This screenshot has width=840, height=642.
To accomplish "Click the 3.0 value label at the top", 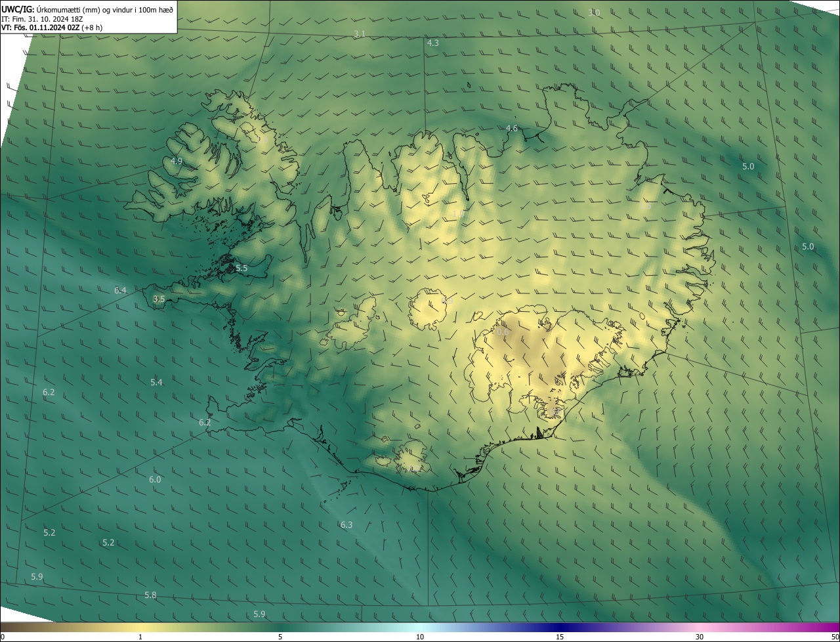I will point(594,12).
